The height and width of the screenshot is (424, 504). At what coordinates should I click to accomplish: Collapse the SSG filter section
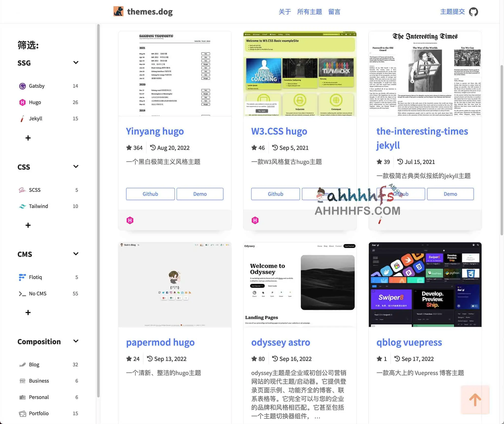pos(76,63)
